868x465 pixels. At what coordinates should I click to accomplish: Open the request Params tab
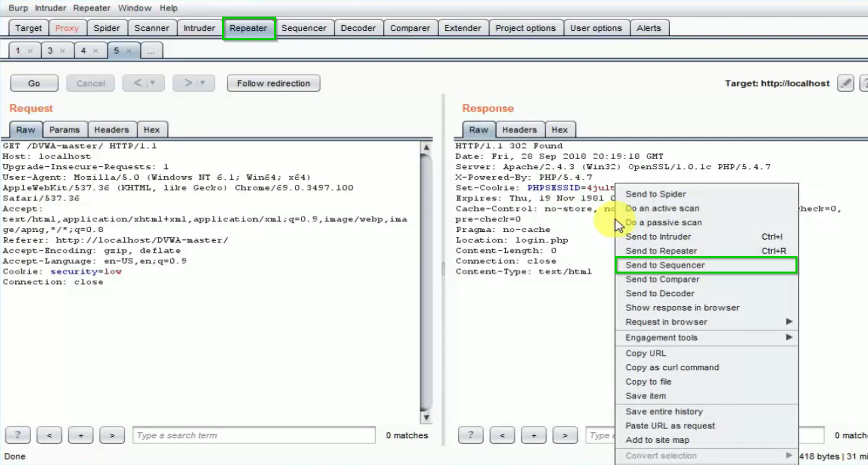pyautogui.click(x=64, y=130)
